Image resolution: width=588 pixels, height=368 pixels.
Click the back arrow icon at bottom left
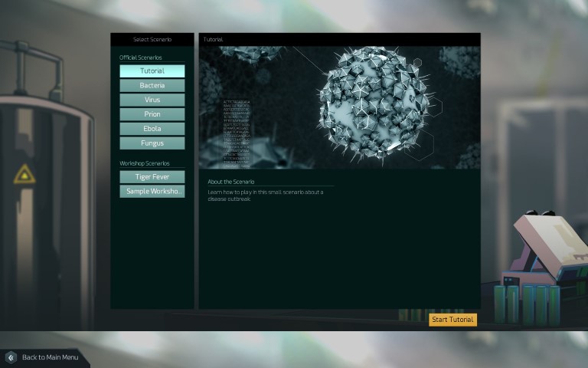pos(11,357)
